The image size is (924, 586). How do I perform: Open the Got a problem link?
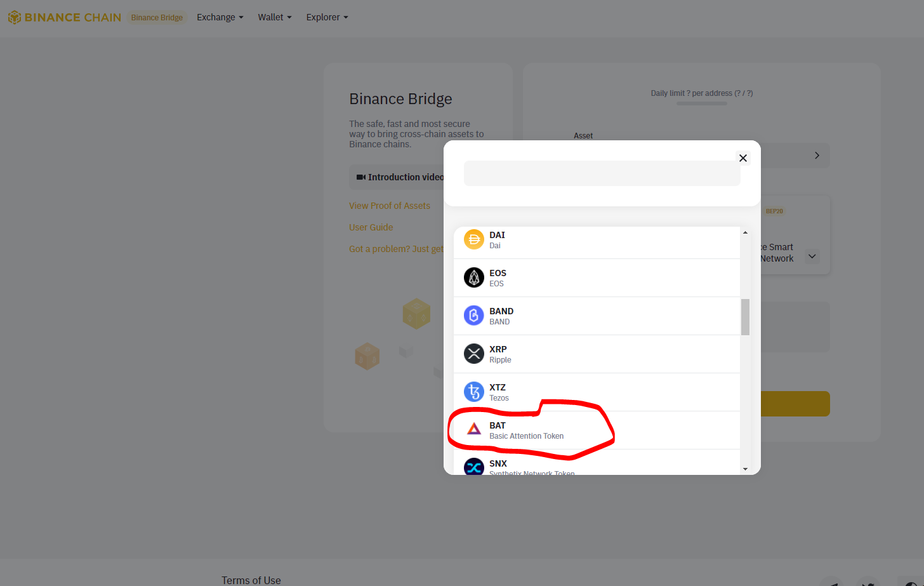click(x=396, y=249)
